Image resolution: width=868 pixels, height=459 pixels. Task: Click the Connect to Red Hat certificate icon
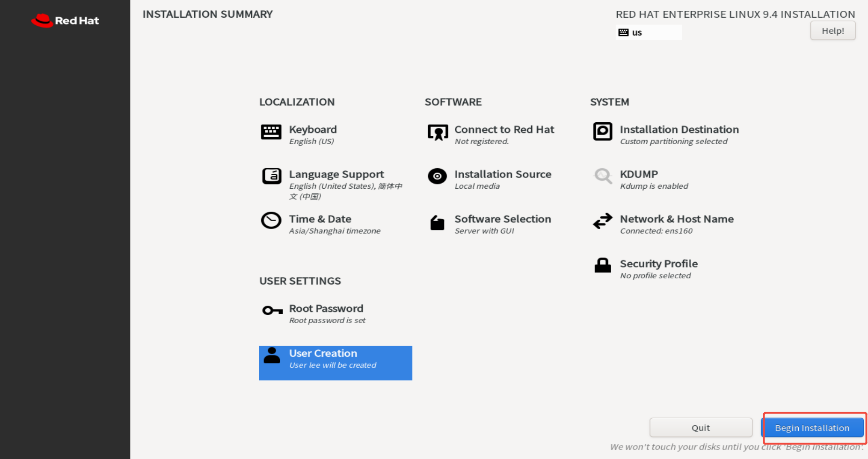pos(438,133)
